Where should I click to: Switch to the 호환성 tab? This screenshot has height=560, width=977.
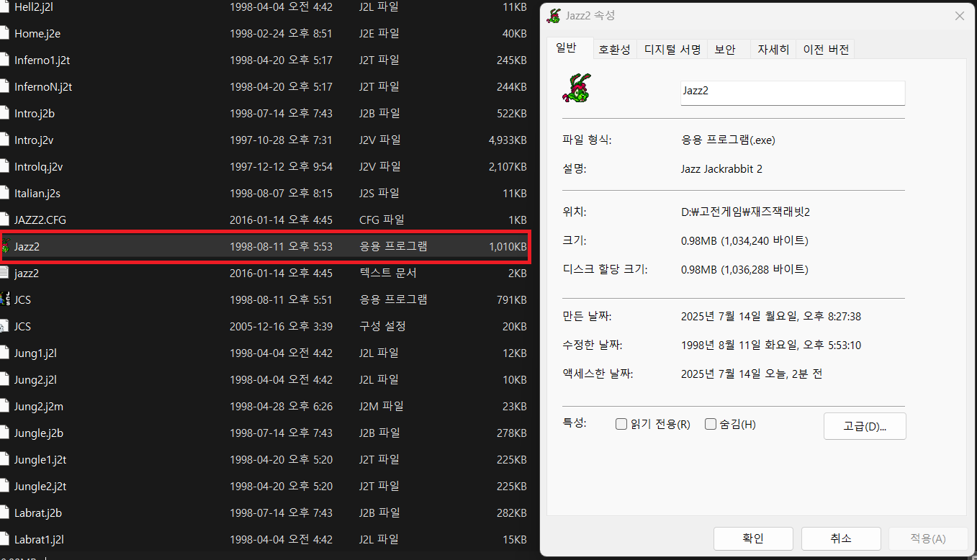(614, 50)
